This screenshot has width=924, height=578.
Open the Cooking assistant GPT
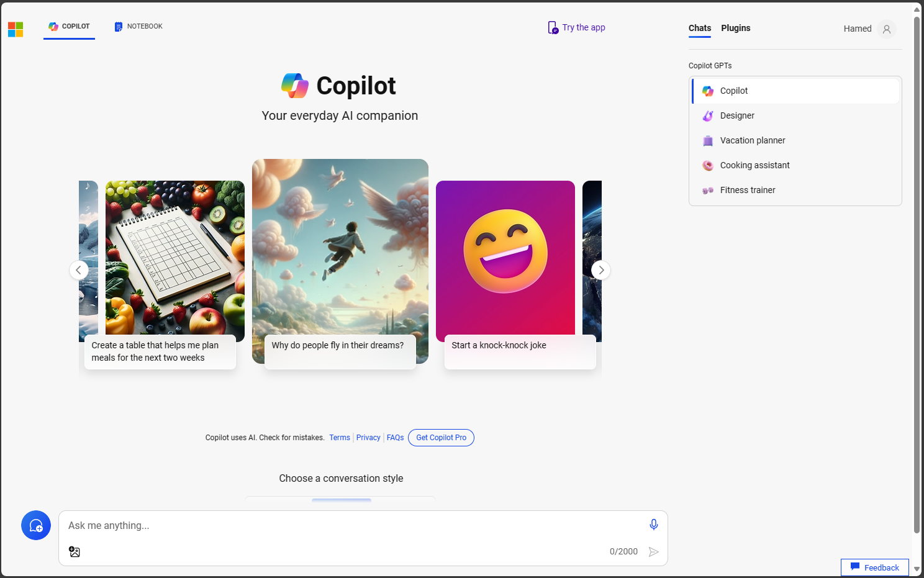tap(795, 165)
